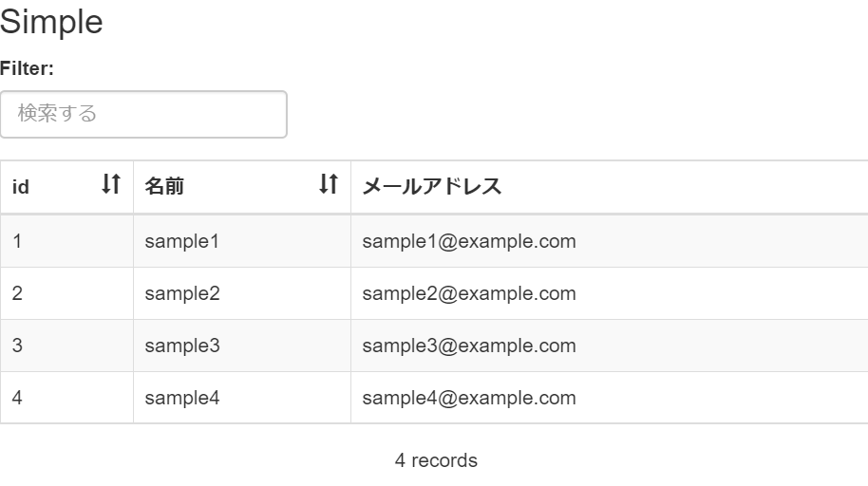Click the 4 records count text
868x486 pixels.
[x=436, y=460]
